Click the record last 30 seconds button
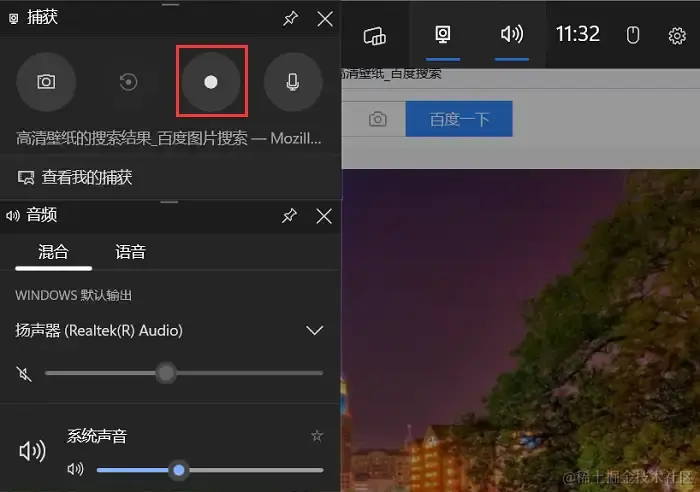The image size is (700, 492). (128, 82)
